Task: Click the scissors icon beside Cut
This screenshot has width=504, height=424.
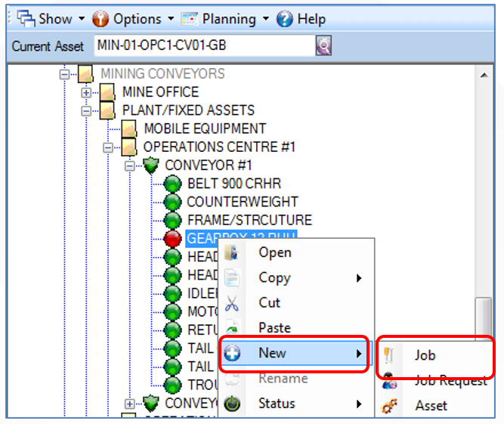Action: [232, 303]
